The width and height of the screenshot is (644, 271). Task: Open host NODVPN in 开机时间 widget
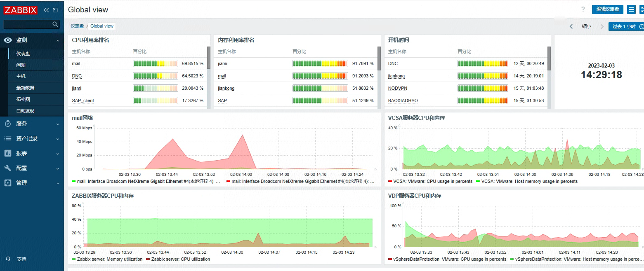(398, 88)
